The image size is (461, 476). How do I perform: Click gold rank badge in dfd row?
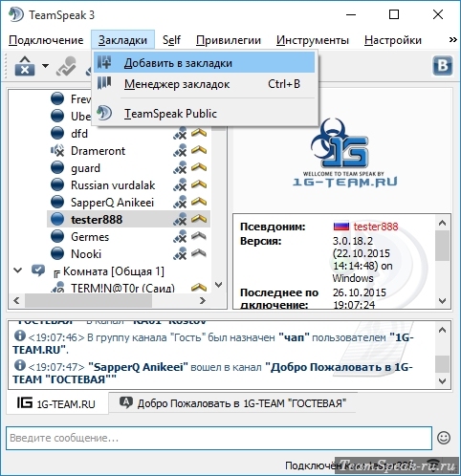tap(199, 133)
